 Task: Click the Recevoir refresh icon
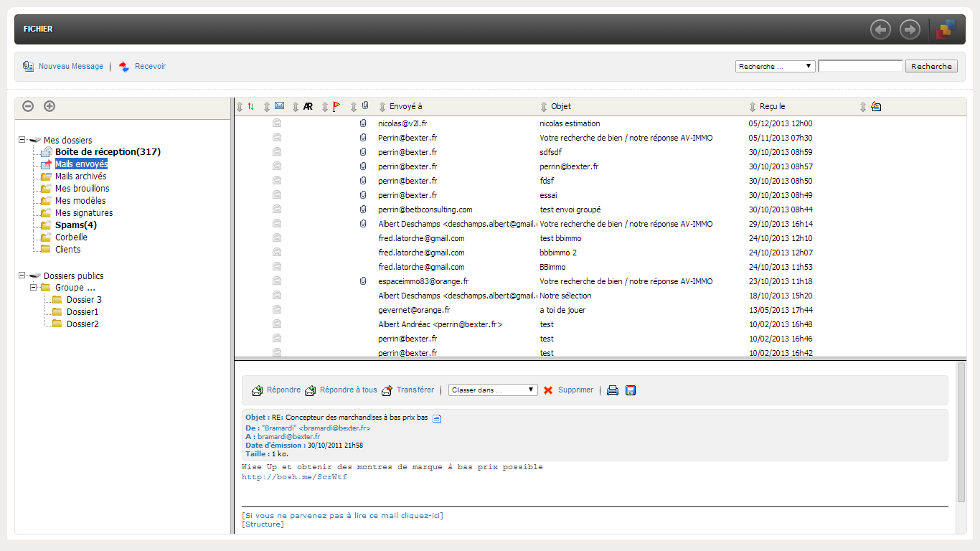(x=124, y=66)
